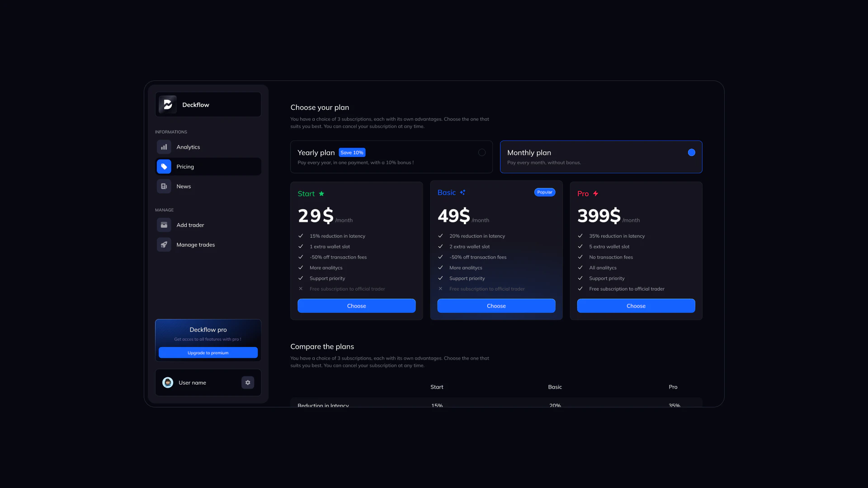Viewport: 868px width, 488px height.
Task: Choose the Basic plan
Action: point(496,305)
